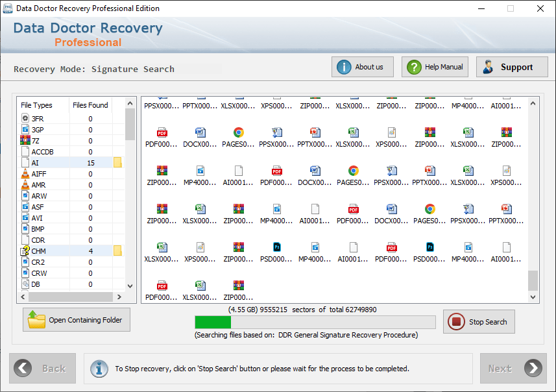Click the files found count 15 for AI
This screenshot has width=556, height=392.
tap(91, 163)
